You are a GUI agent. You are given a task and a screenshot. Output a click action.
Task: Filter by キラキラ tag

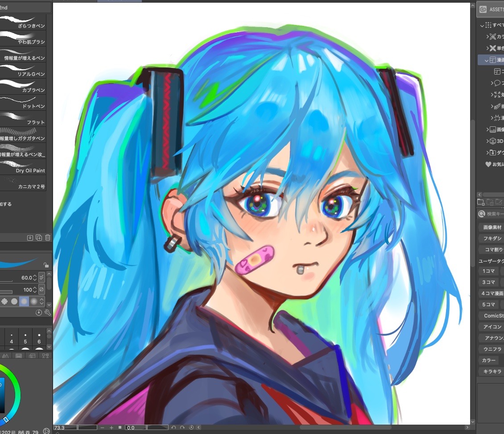click(x=492, y=371)
